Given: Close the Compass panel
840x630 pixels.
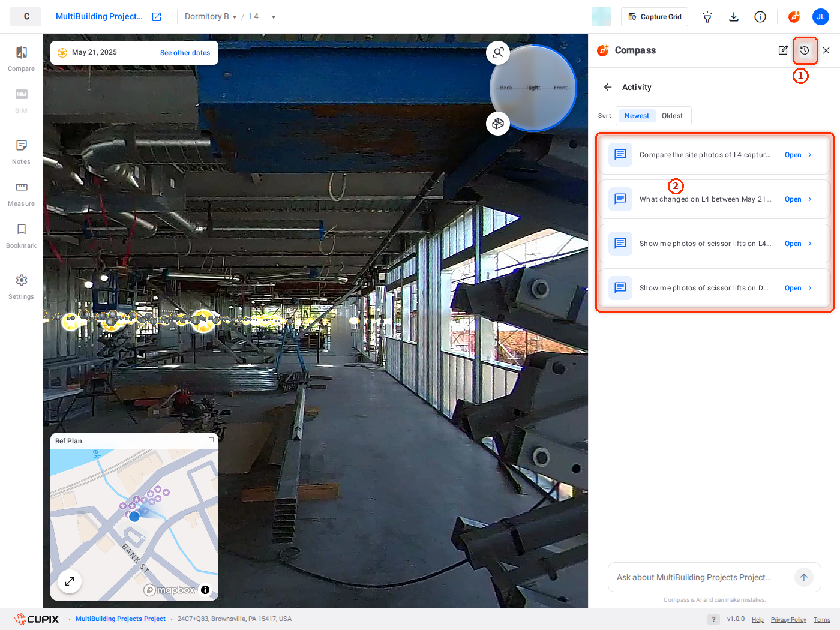Looking at the screenshot, I should click(826, 50).
